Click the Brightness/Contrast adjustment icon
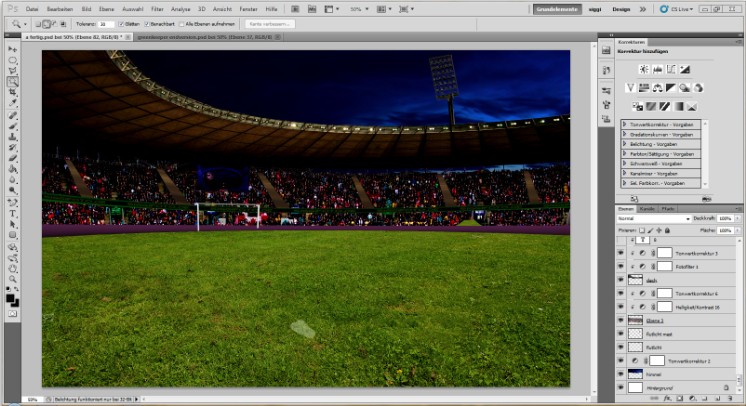Viewport: 746px width, 406px height. (x=644, y=69)
